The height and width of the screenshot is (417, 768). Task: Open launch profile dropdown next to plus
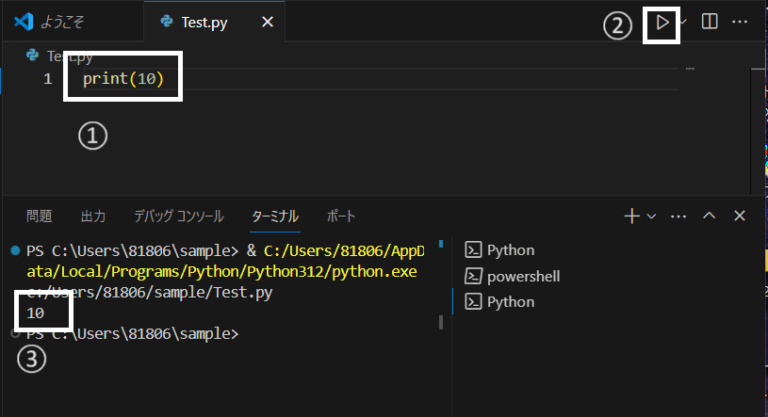651,216
